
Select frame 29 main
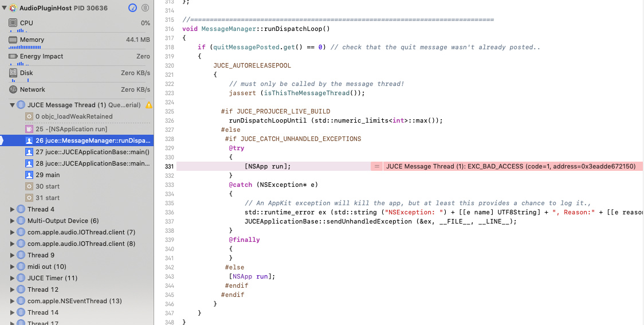pos(77,175)
